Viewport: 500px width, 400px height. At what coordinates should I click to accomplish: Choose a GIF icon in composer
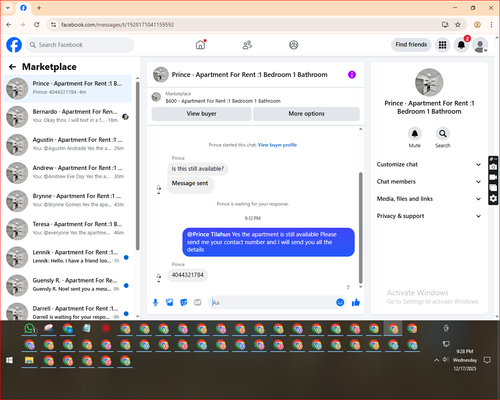point(198,302)
